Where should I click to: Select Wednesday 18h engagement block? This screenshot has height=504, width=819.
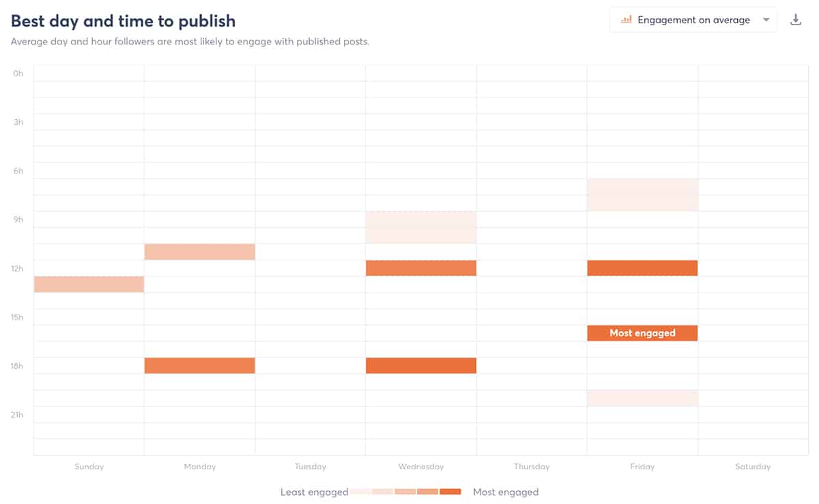421,366
